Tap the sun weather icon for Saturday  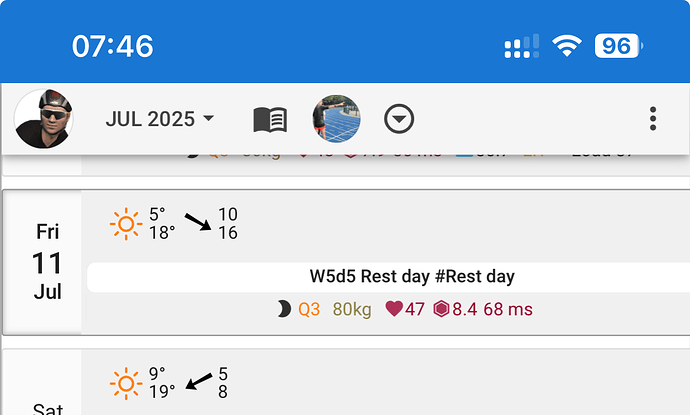tap(126, 383)
